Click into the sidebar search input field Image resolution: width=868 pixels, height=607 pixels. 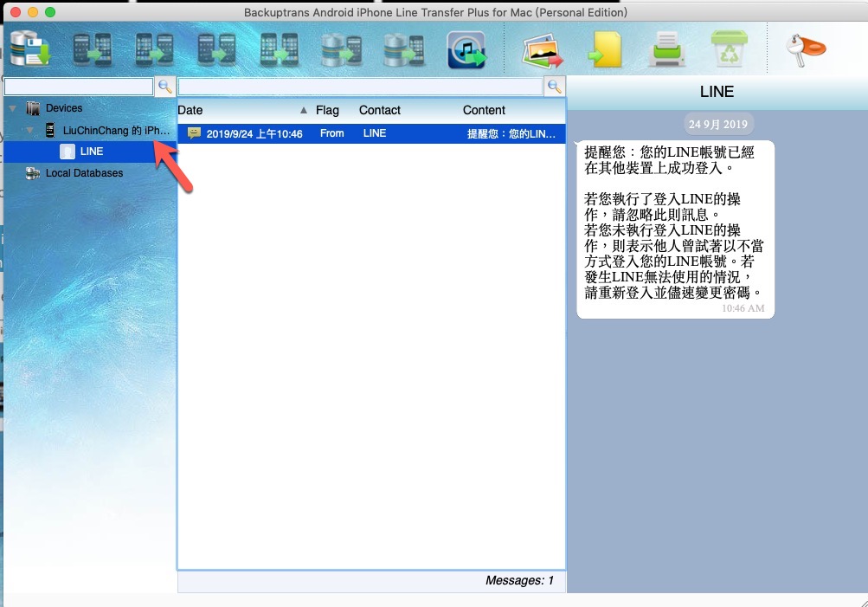click(x=79, y=87)
